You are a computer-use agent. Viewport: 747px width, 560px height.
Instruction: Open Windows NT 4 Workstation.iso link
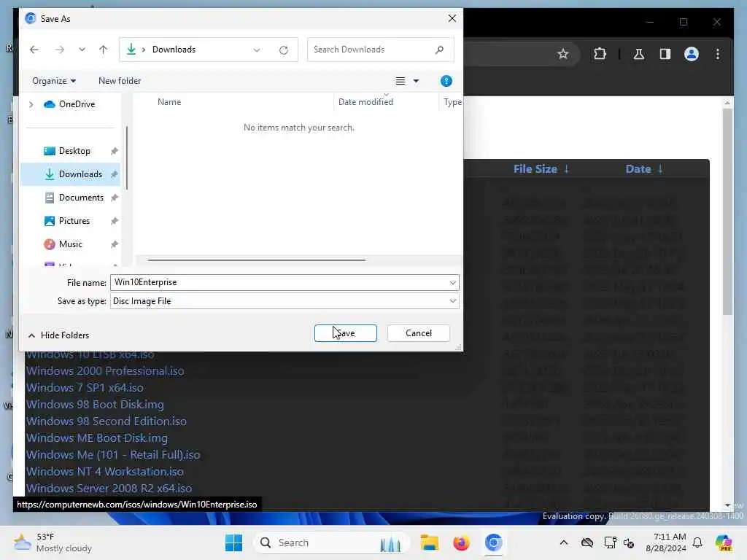click(105, 472)
